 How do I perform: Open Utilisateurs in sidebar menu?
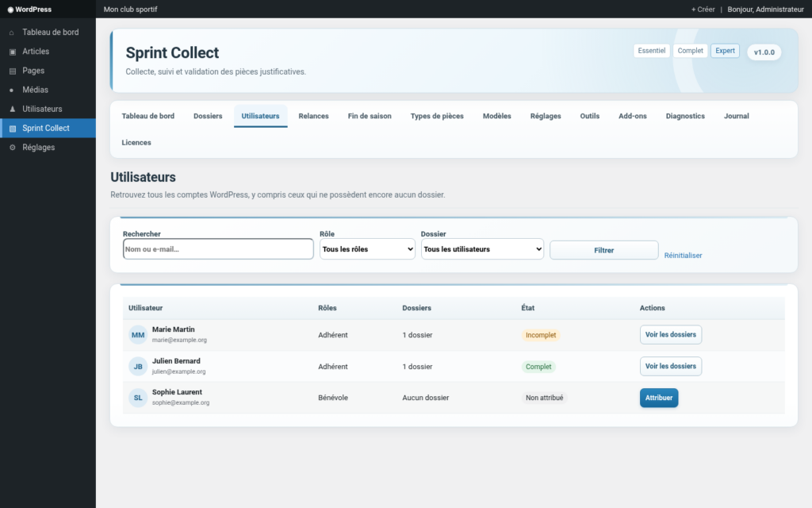pos(48,109)
